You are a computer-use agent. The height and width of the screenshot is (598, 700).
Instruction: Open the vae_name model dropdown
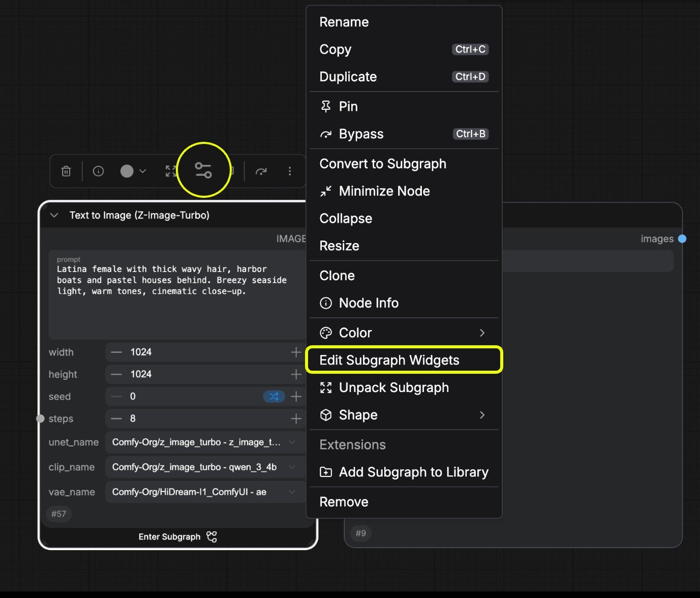(205, 492)
